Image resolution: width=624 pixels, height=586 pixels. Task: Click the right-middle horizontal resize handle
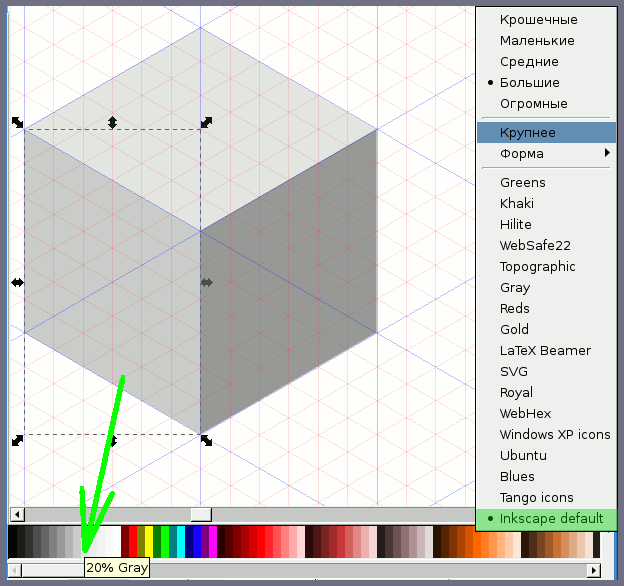pos(206,283)
